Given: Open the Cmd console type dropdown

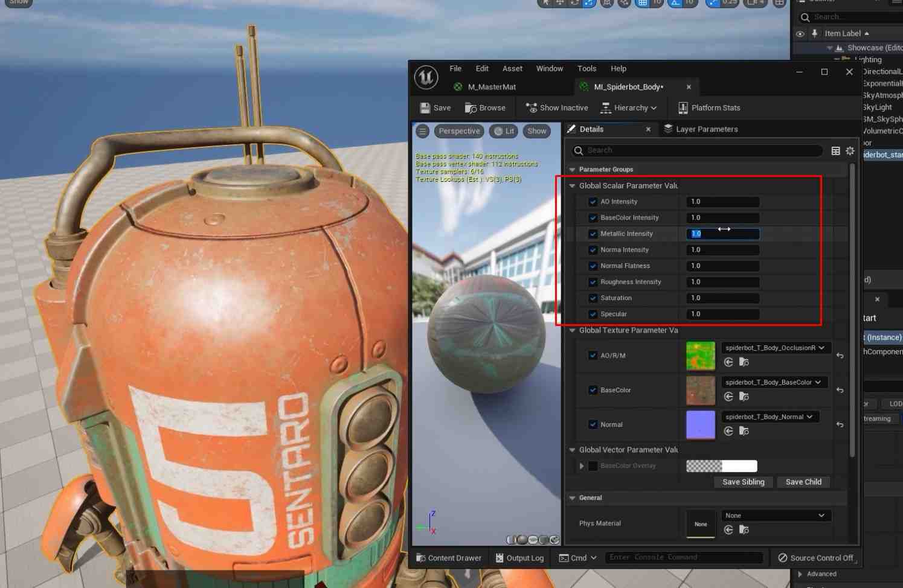Looking at the screenshot, I should coord(578,558).
